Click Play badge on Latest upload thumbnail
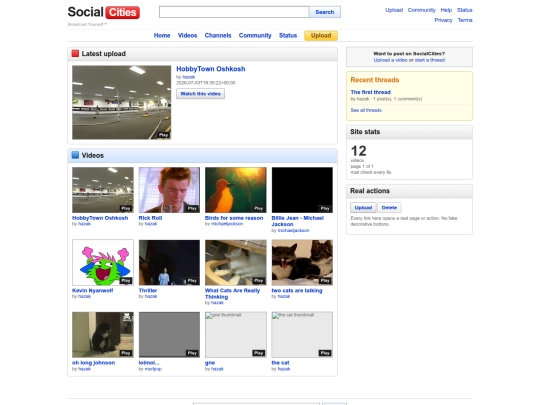 [x=164, y=135]
